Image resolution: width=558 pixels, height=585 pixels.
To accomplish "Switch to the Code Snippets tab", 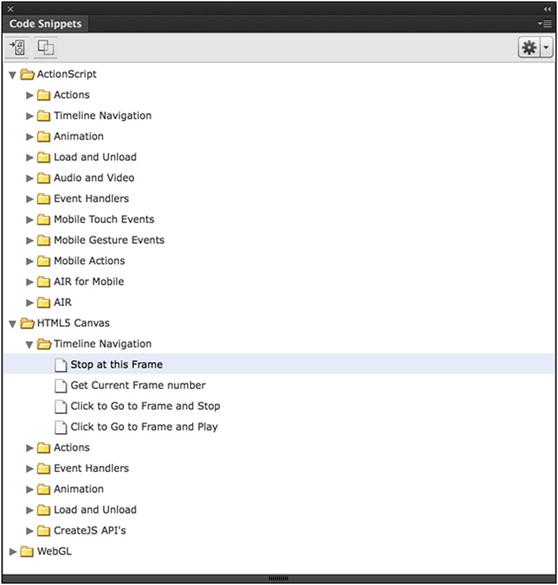I will pos(46,24).
